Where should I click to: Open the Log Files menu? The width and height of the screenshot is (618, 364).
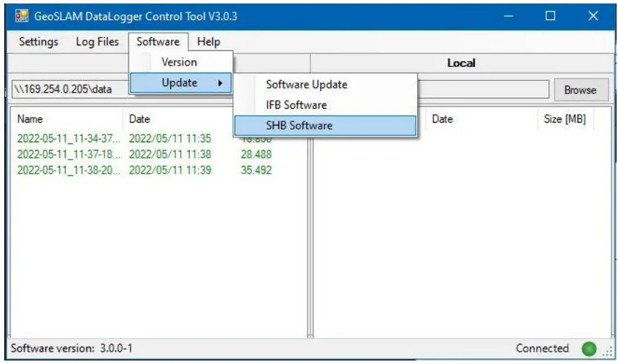pos(98,42)
